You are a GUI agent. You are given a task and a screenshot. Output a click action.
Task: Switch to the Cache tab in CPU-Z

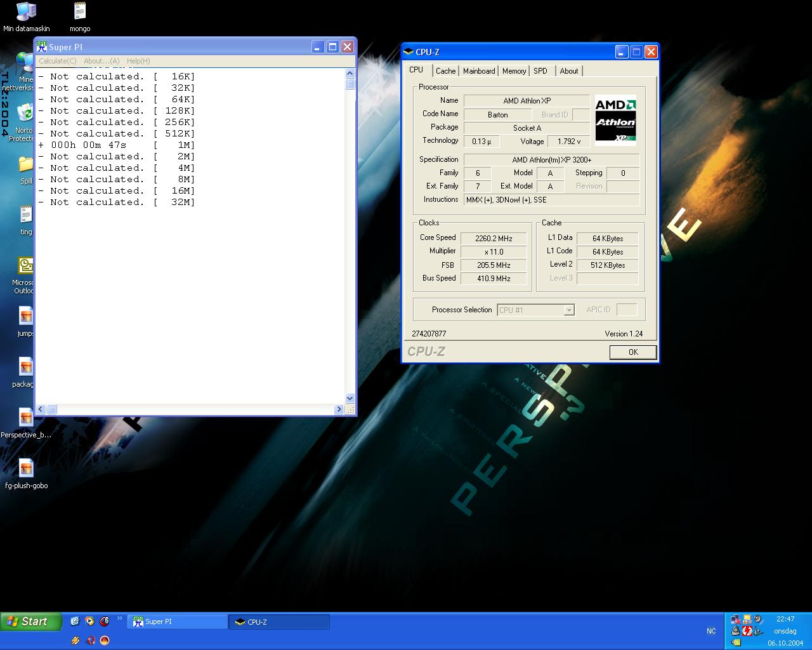(445, 71)
